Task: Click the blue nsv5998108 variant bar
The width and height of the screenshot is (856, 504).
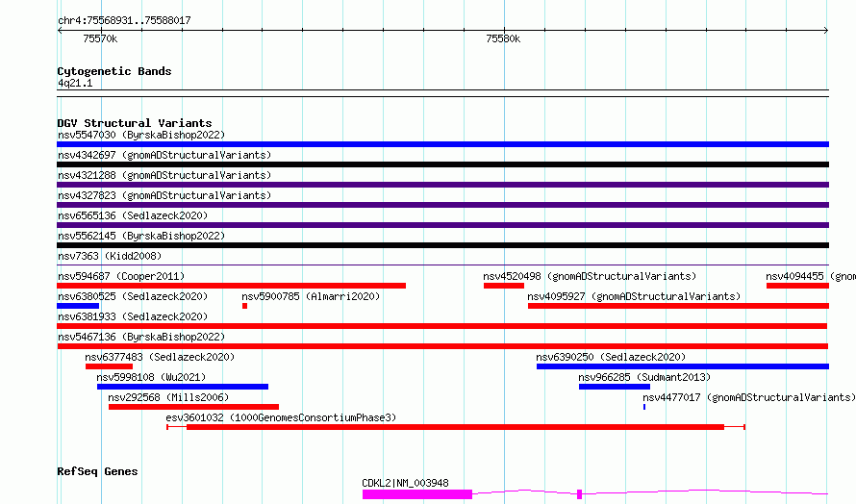Action: click(183, 387)
